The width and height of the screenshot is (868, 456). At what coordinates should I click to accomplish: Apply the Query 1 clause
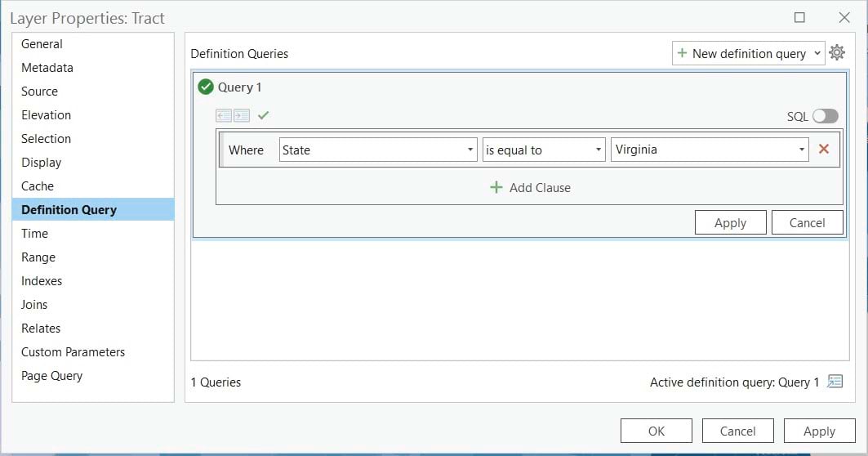coord(730,222)
